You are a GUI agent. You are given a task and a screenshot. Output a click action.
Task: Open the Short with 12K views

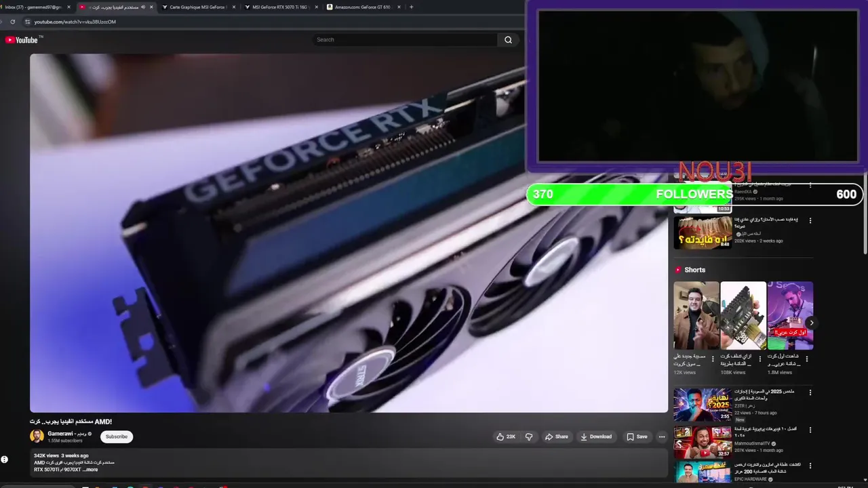point(696,315)
